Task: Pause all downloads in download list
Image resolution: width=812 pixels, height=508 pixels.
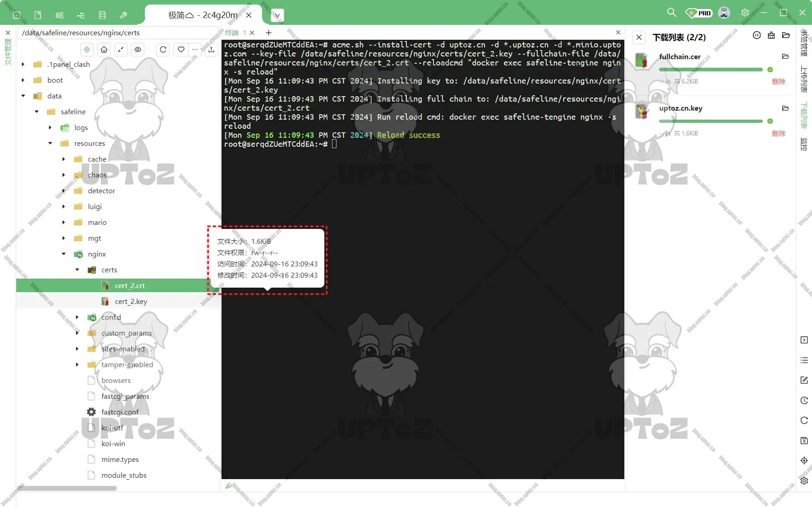Action: coord(757,35)
